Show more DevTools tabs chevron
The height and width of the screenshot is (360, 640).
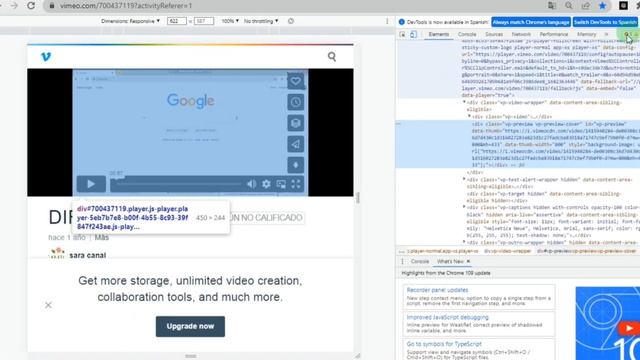click(x=607, y=34)
